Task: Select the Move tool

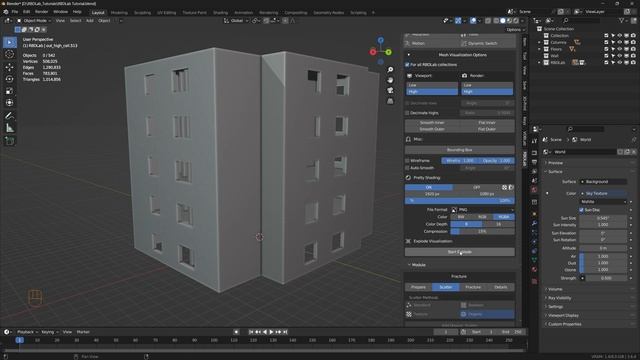Action: [10, 67]
